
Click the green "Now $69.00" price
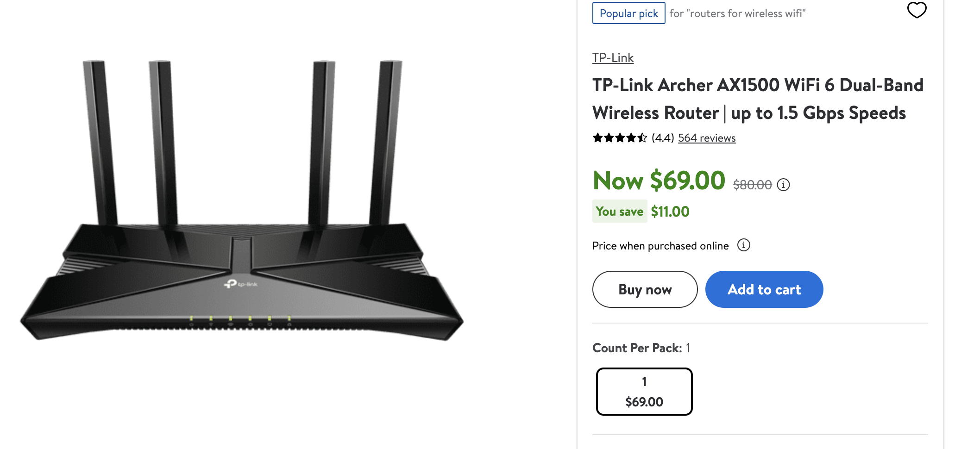coord(659,181)
